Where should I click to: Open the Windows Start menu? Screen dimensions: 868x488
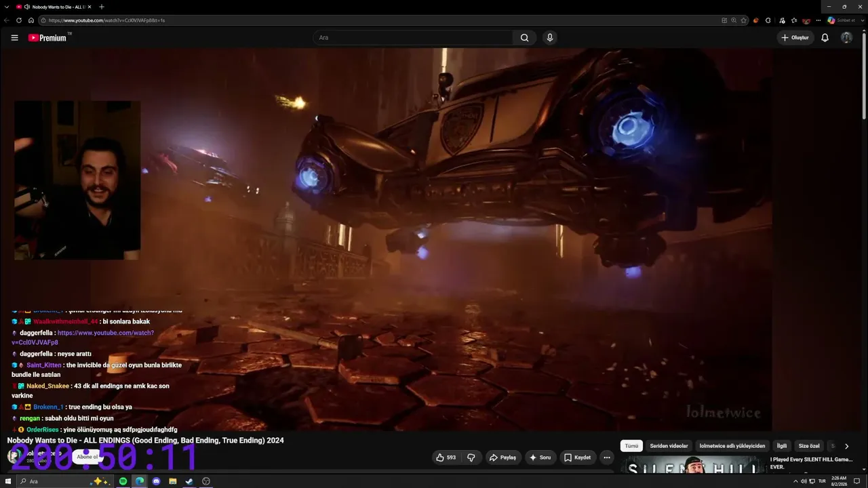[x=9, y=481]
